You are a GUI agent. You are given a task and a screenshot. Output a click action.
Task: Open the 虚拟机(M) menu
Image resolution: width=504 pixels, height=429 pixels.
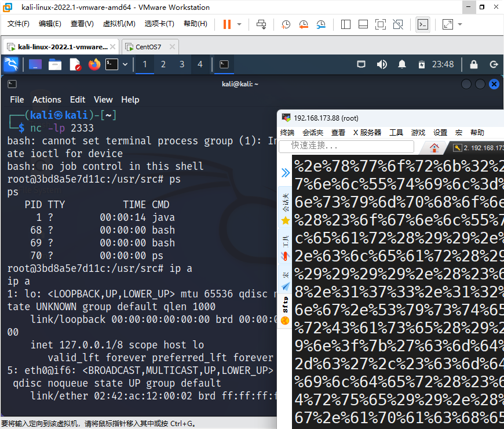point(119,24)
